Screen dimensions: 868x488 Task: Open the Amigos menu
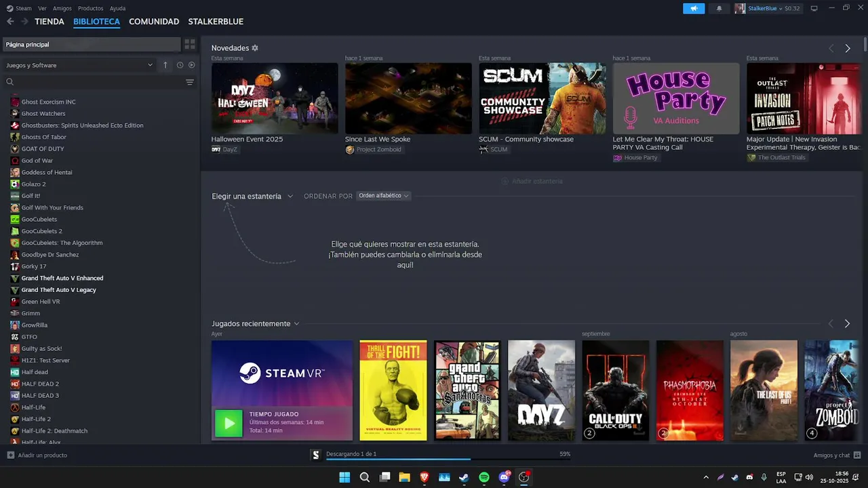62,8
